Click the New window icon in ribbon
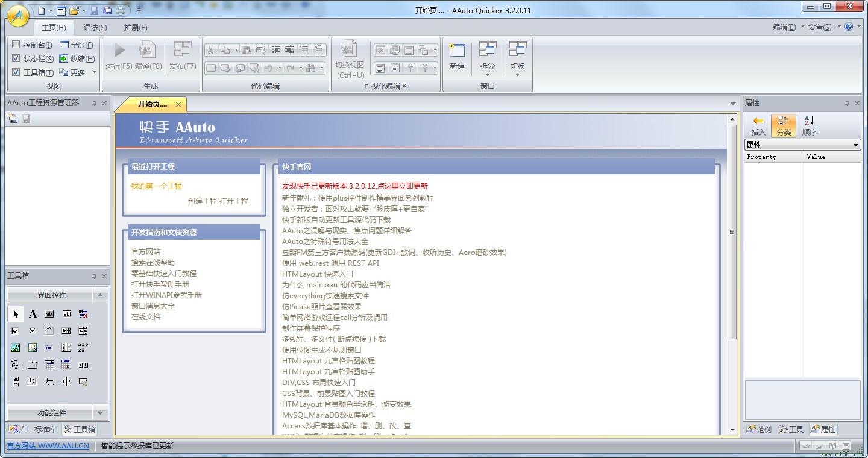 click(458, 50)
